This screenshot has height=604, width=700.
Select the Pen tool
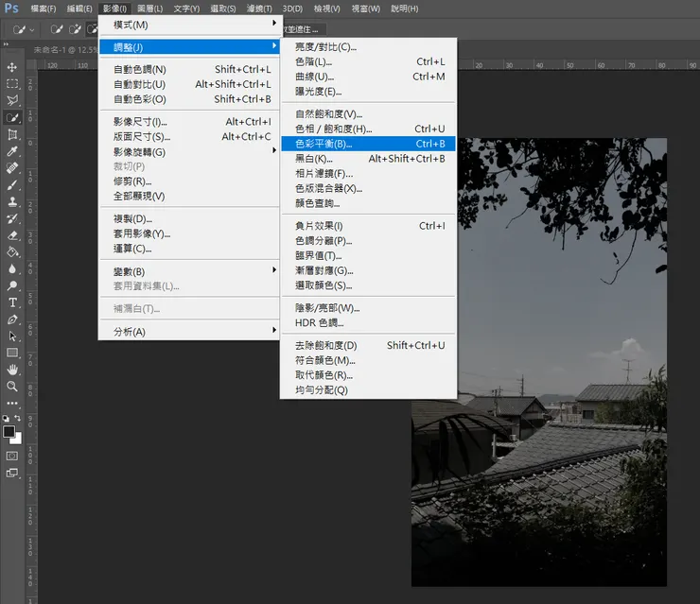coord(12,319)
